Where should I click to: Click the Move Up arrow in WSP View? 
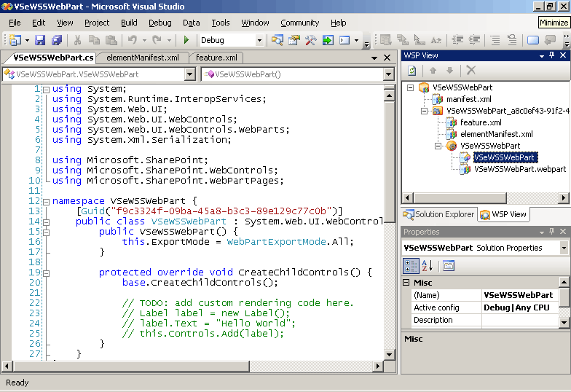tap(433, 71)
